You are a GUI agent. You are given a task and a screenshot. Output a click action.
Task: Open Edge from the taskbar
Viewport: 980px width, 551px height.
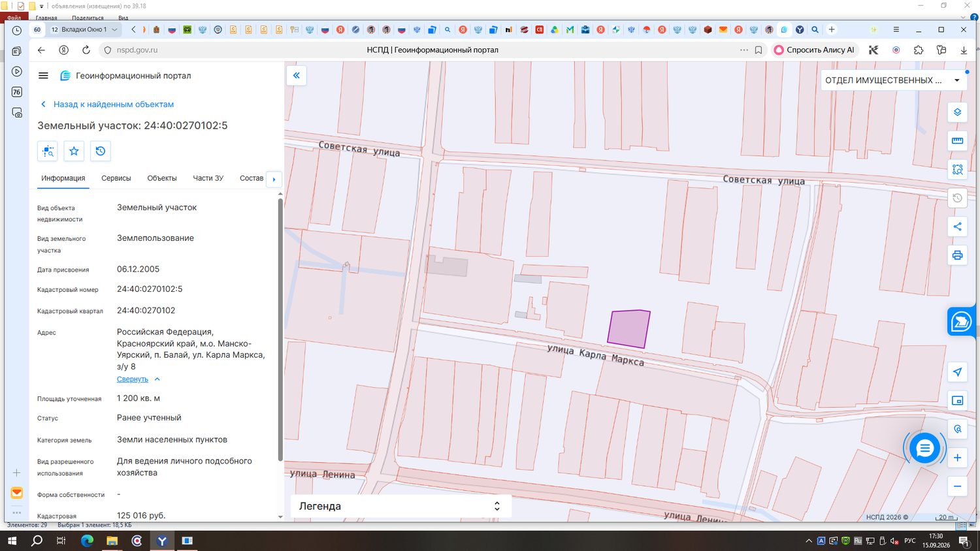87,541
